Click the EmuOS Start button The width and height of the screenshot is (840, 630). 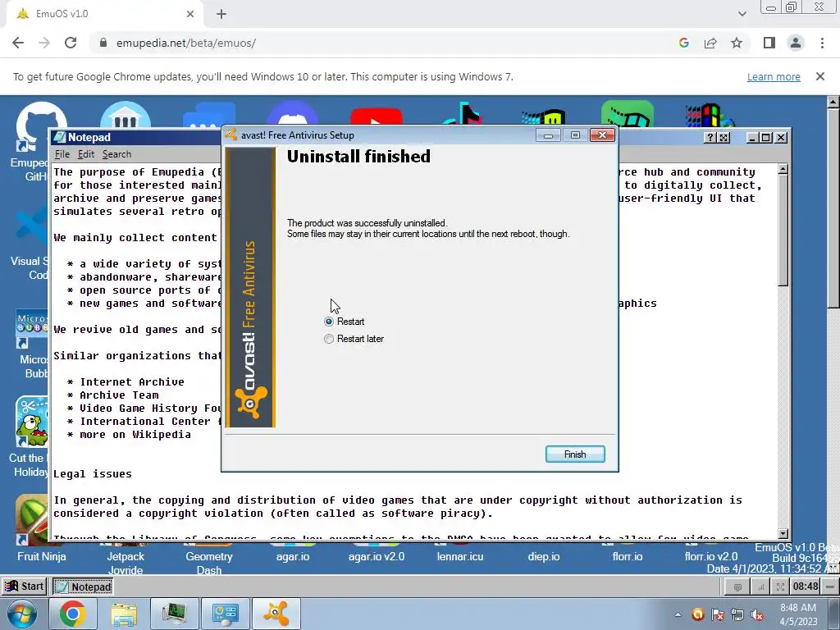[24, 587]
